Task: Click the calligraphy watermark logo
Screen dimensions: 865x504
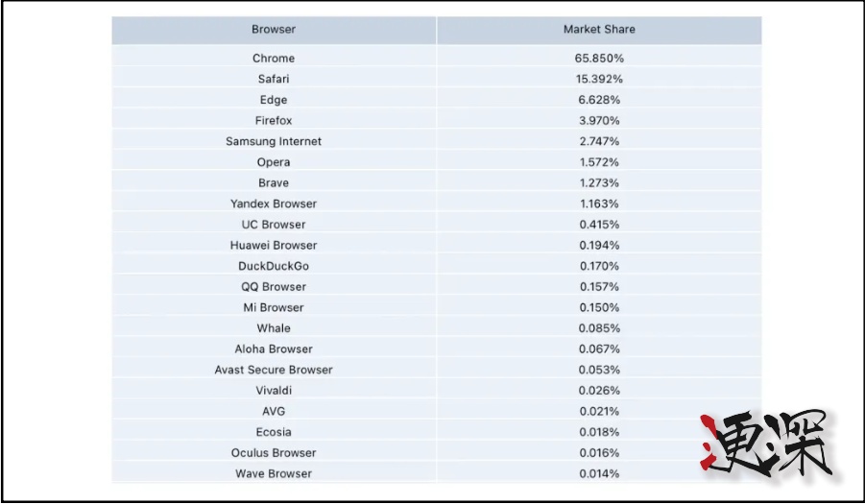Action: 767,445
